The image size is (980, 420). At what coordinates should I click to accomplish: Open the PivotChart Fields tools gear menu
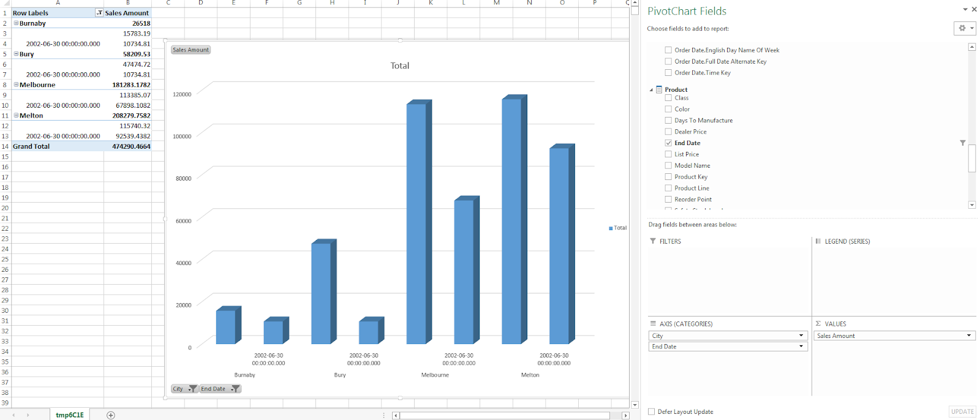[x=965, y=28]
